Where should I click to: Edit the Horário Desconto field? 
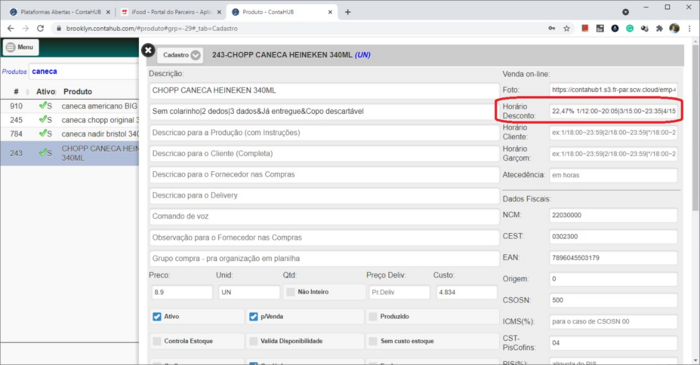(613, 111)
